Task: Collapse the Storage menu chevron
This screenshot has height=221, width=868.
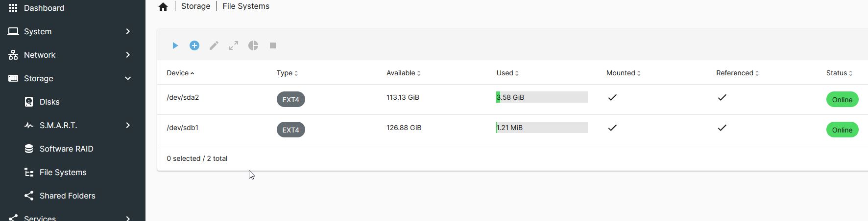Action: (128, 78)
